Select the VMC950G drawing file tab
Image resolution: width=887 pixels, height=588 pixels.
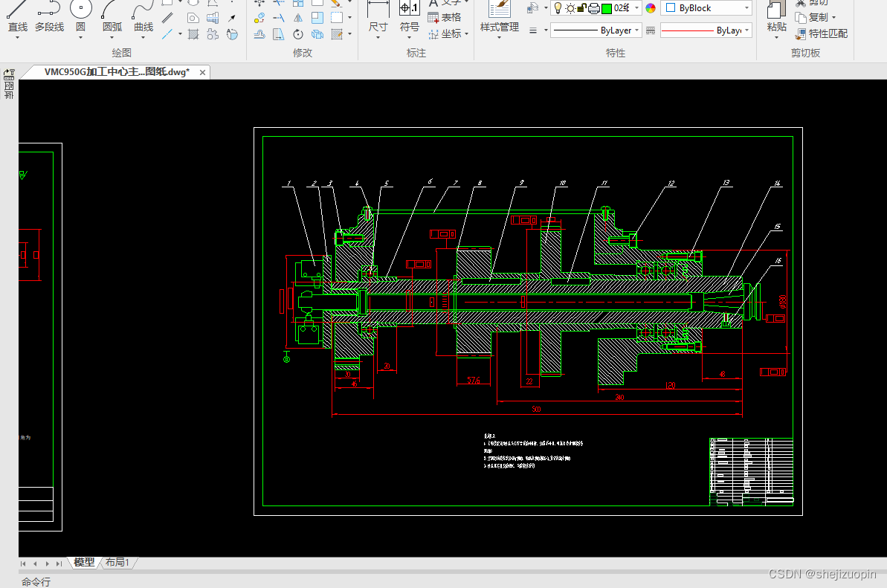point(117,72)
